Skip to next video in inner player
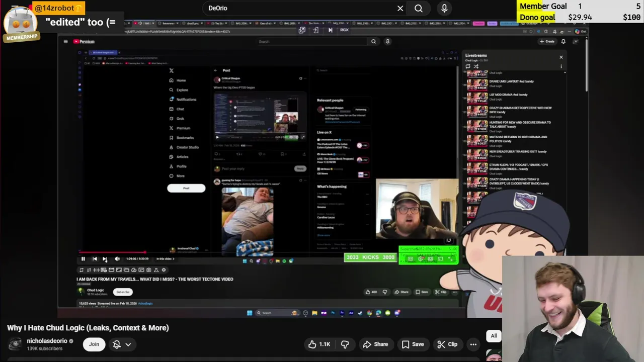The height and width of the screenshot is (362, 644). click(105, 259)
